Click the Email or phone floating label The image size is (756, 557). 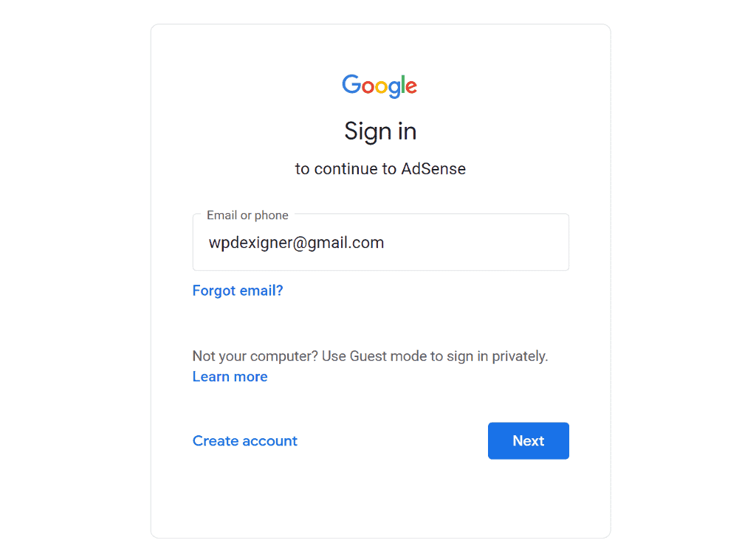[247, 215]
